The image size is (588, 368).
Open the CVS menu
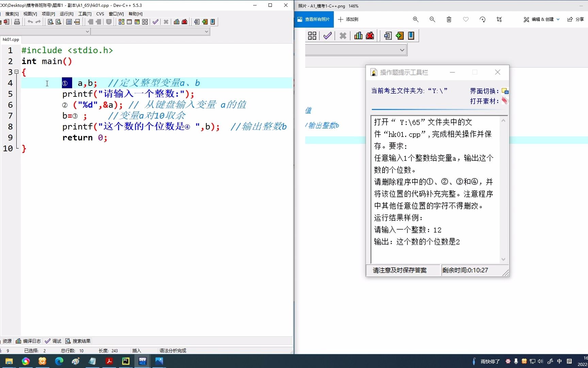(x=100, y=14)
